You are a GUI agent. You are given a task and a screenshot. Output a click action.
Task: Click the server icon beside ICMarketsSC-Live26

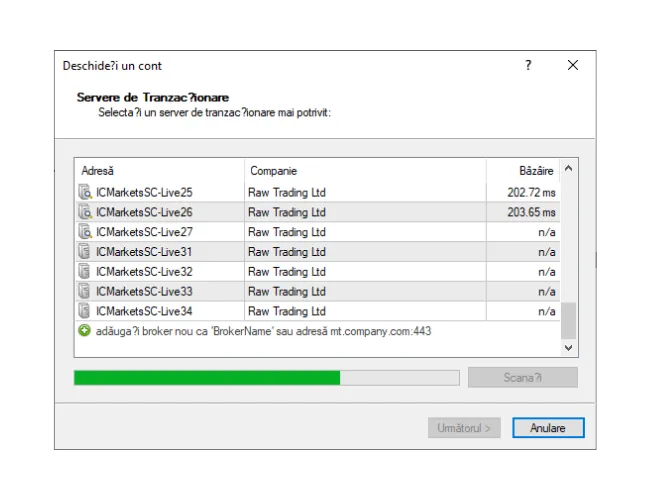85,212
